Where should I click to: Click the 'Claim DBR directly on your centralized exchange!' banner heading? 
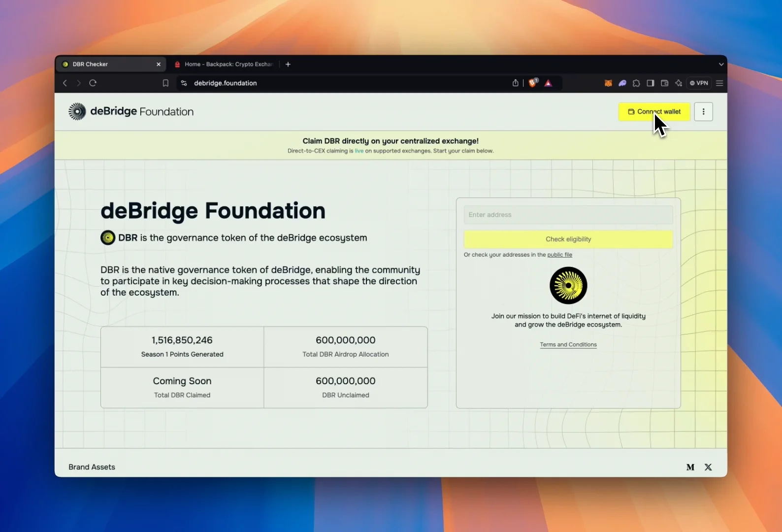(391, 141)
